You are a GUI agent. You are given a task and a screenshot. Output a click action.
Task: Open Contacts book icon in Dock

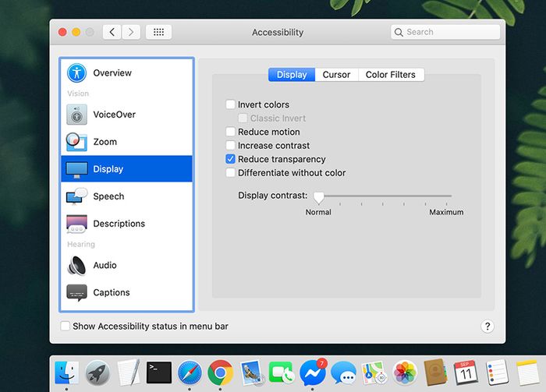(x=435, y=373)
